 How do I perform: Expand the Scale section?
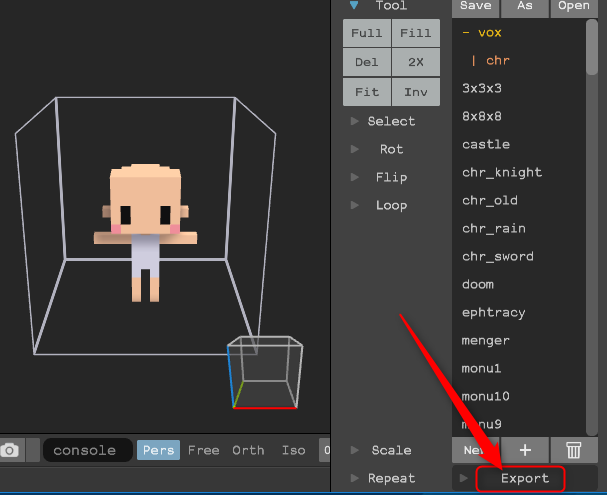[355, 450]
